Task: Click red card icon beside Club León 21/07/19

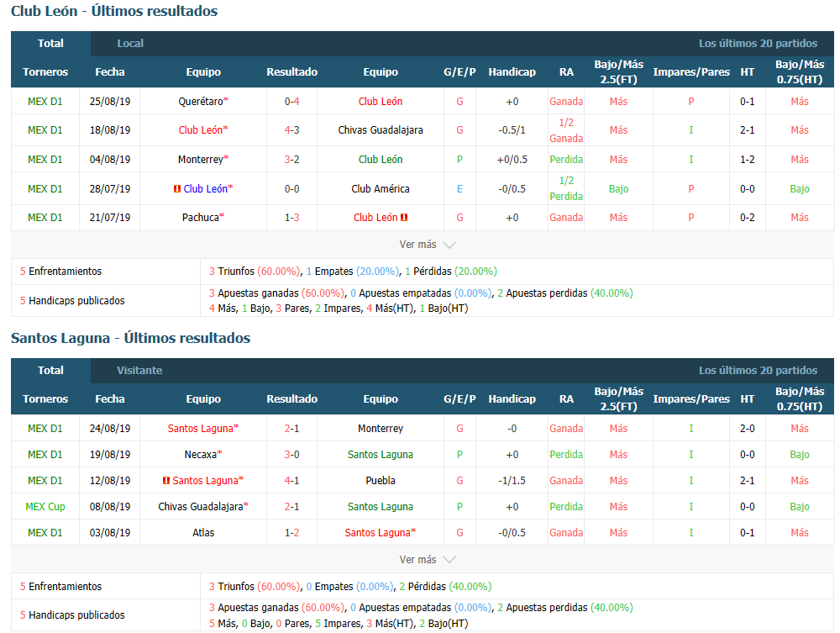Action: (x=404, y=218)
